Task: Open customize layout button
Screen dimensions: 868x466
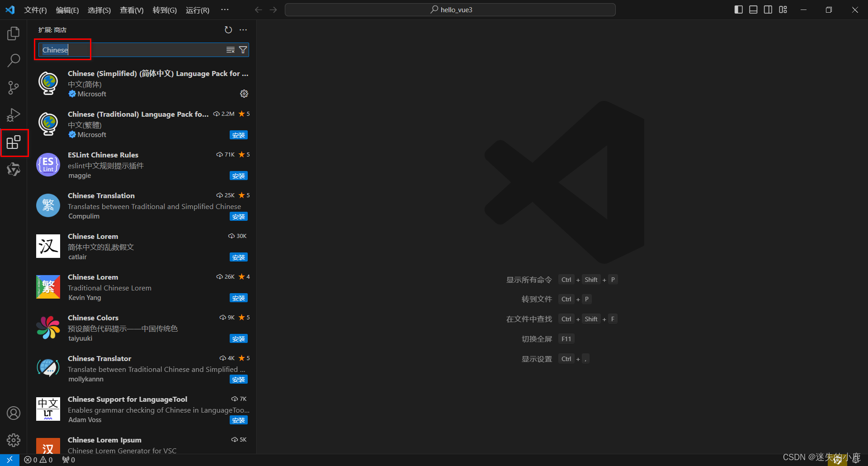Action: coord(783,10)
